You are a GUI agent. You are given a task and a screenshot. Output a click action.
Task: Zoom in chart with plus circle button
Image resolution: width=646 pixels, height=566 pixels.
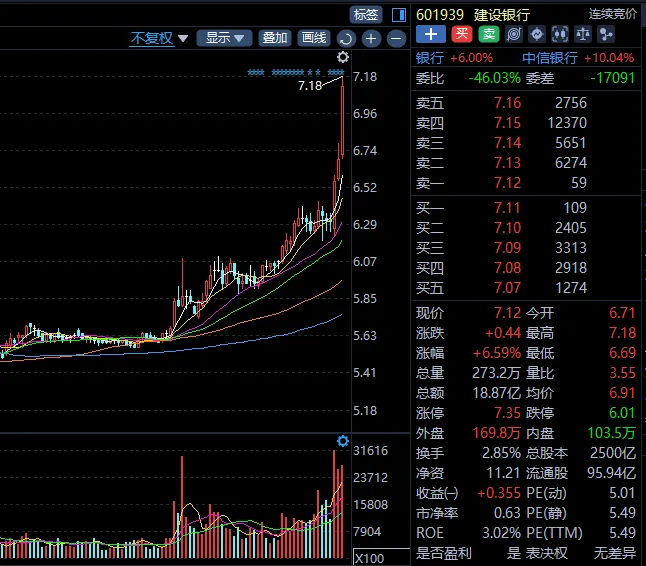coord(371,39)
